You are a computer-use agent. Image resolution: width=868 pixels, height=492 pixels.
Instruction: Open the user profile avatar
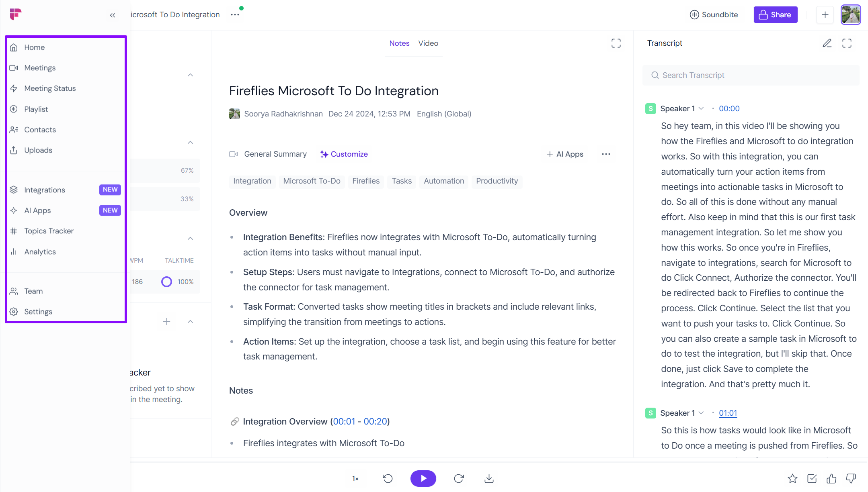tap(851, 15)
